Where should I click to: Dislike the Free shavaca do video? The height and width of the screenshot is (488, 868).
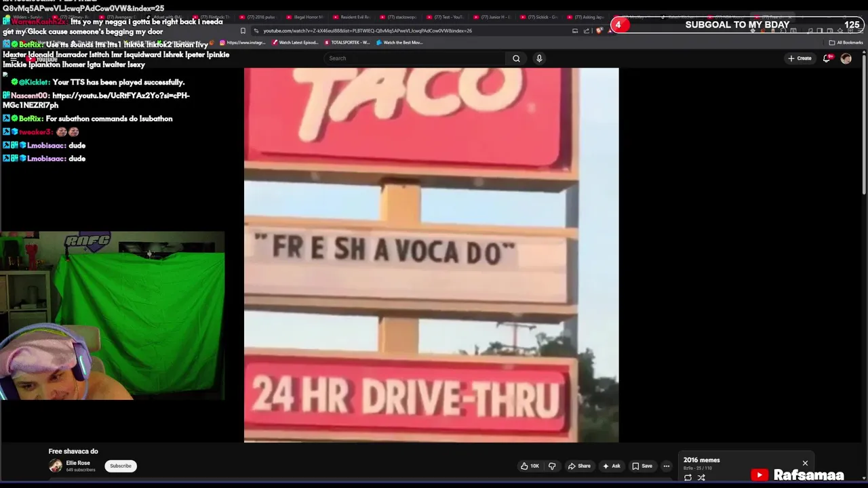[552, 466]
